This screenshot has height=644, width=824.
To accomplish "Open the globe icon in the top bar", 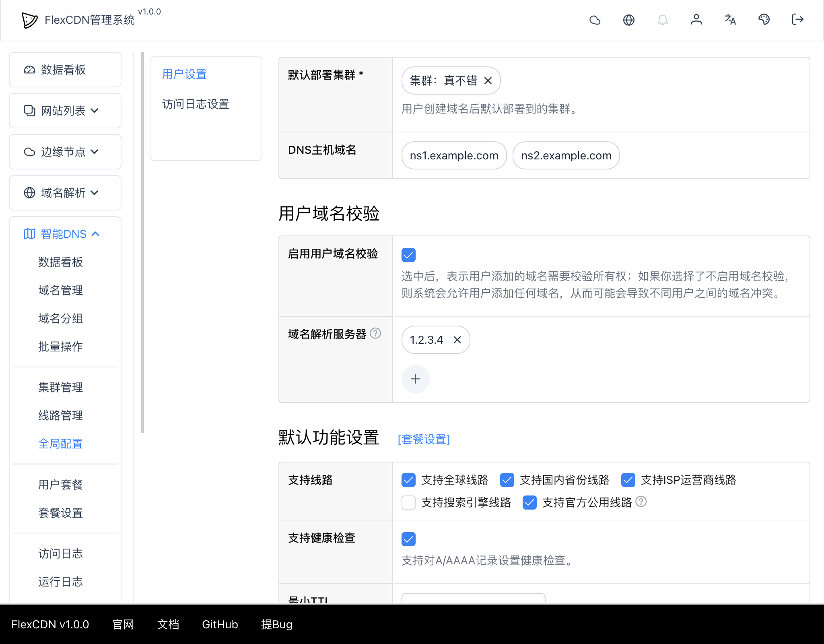I will [x=629, y=19].
